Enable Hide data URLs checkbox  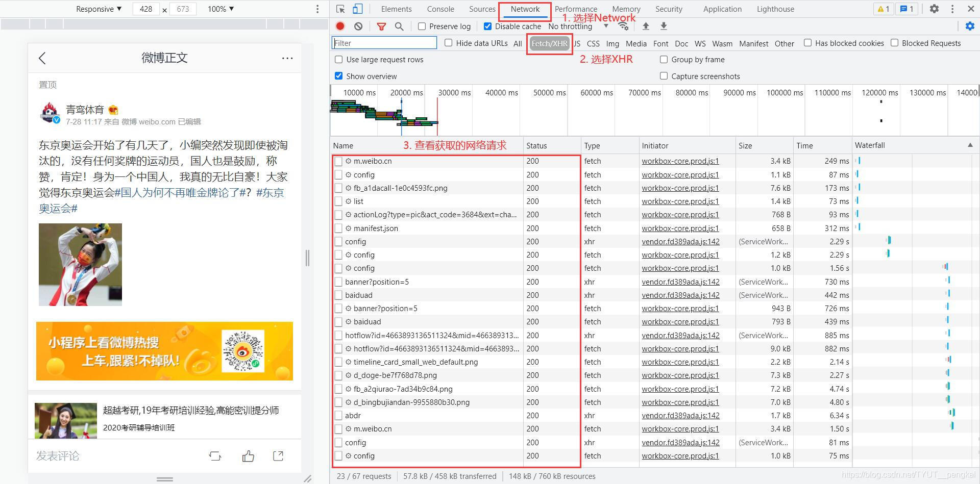(x=448, y=43)
